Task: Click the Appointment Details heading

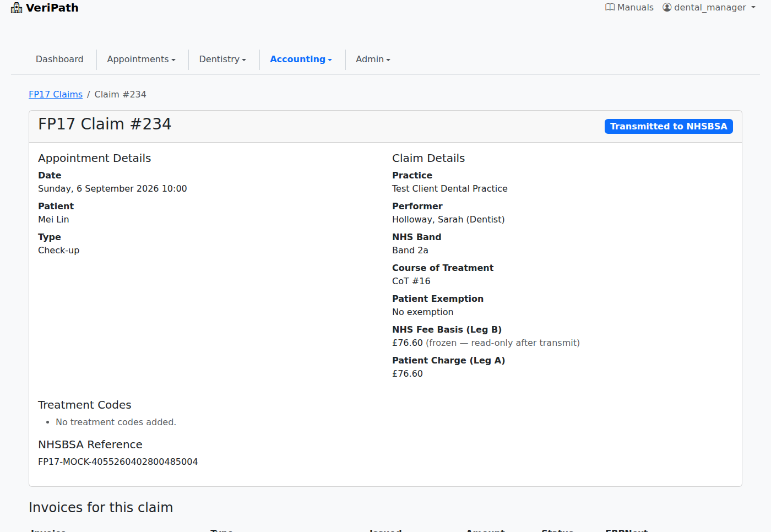Action: [94, 158]
